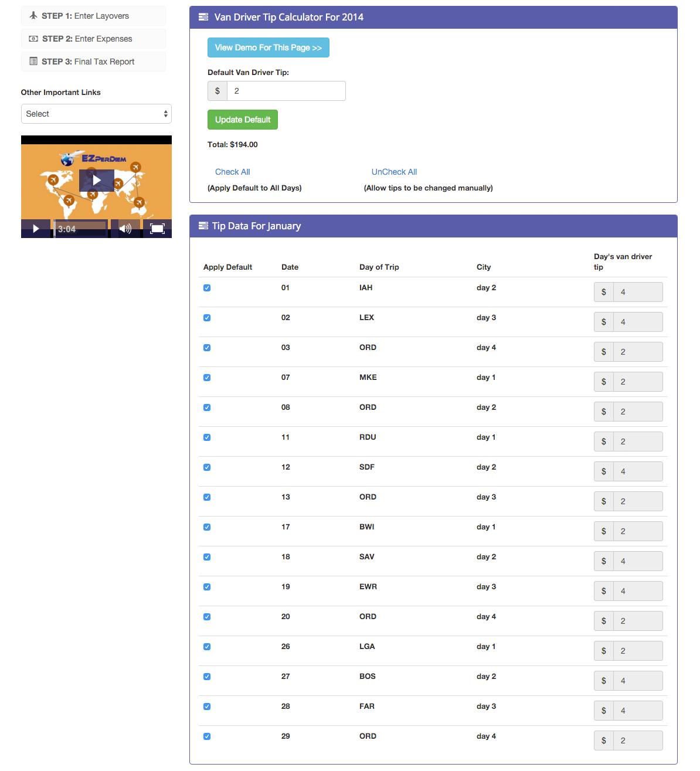
Task: Click the airplane icon beside STEP 1
Action: (33, 16)
